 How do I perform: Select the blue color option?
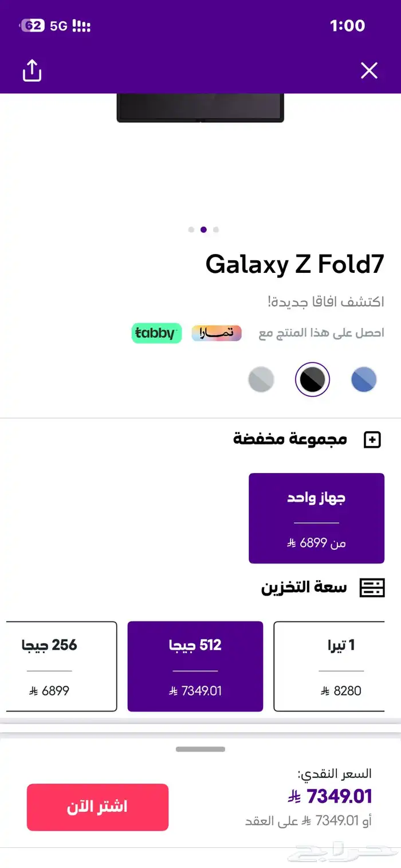(364, 379)
